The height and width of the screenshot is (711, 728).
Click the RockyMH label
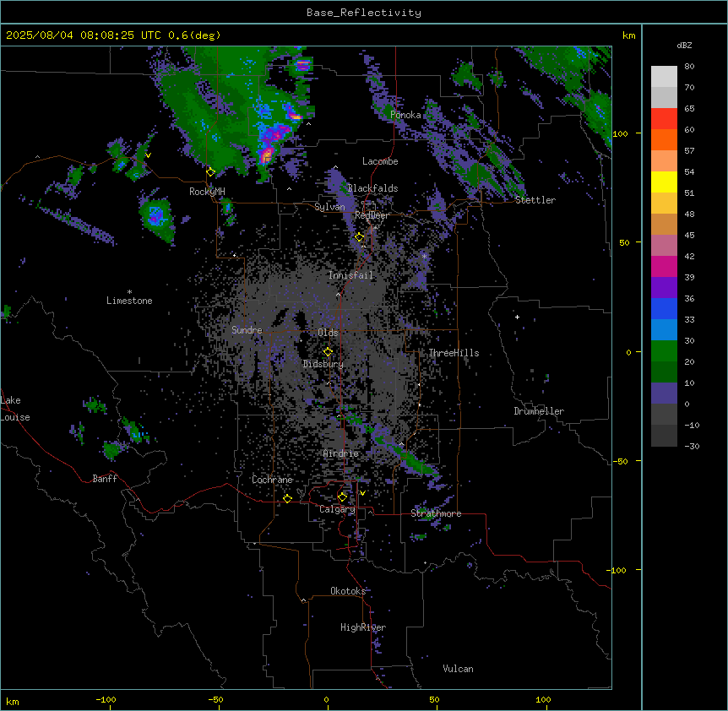(207, 192)
